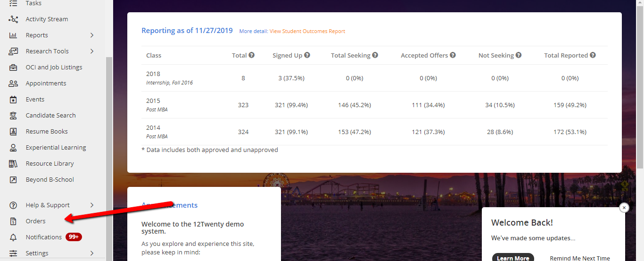Open the View Student Outcomes Report link
This screenshot has width=644, height=261.
307,31
